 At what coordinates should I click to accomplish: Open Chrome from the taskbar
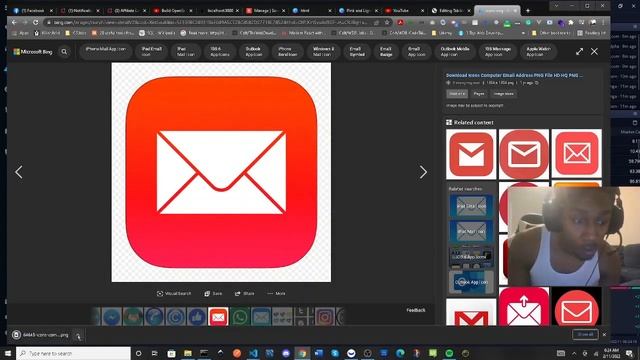[x=302, y=353]
